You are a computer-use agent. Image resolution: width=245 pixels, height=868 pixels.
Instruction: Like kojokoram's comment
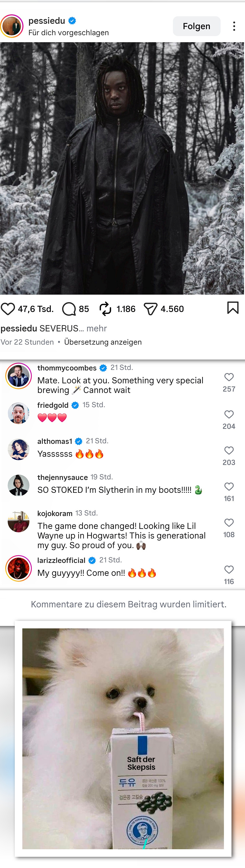click(229, 523)
